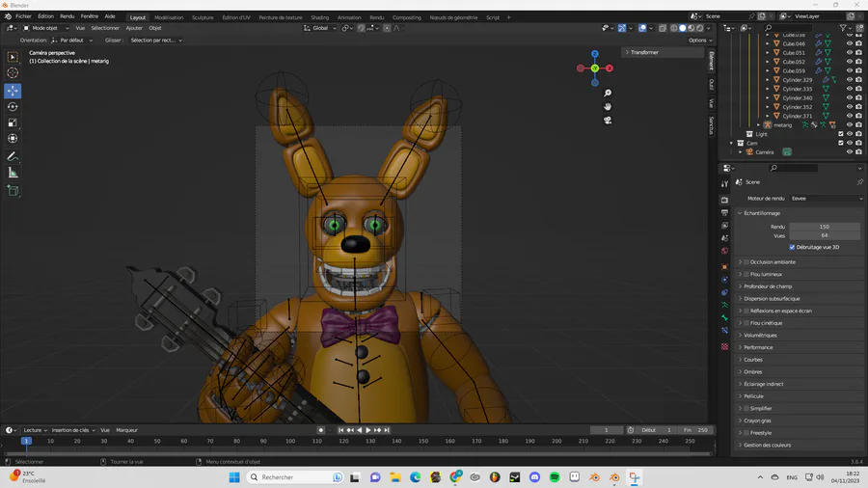Open the Texture properties checker icon

click(724, 346)
